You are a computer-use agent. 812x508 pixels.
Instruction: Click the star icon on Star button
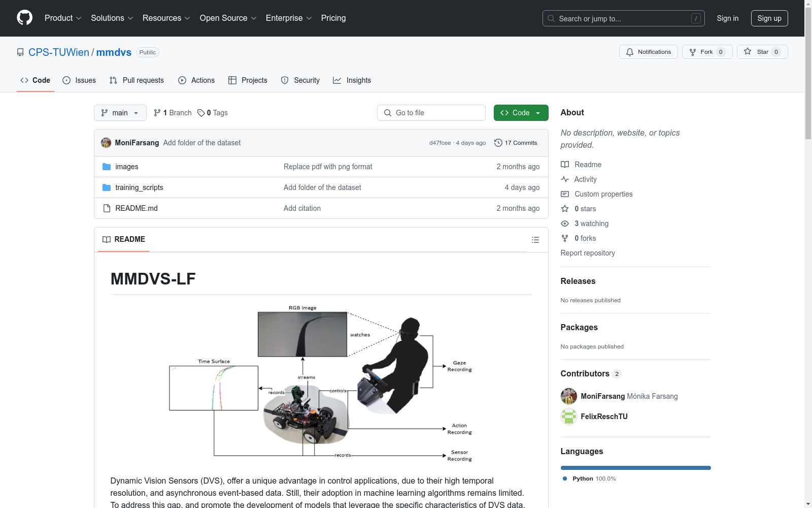coord(748,51)
